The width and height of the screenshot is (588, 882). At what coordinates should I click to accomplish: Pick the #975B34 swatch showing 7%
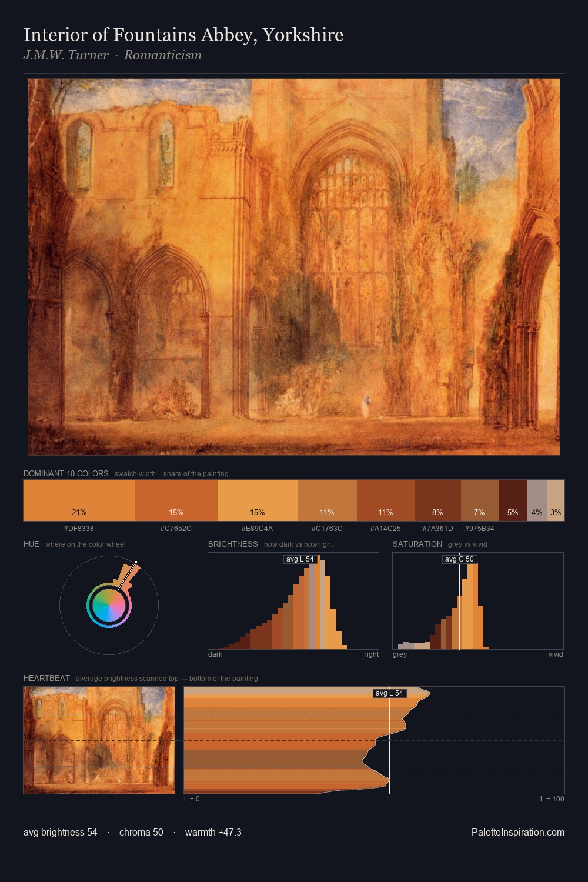[x=480, y=500]
